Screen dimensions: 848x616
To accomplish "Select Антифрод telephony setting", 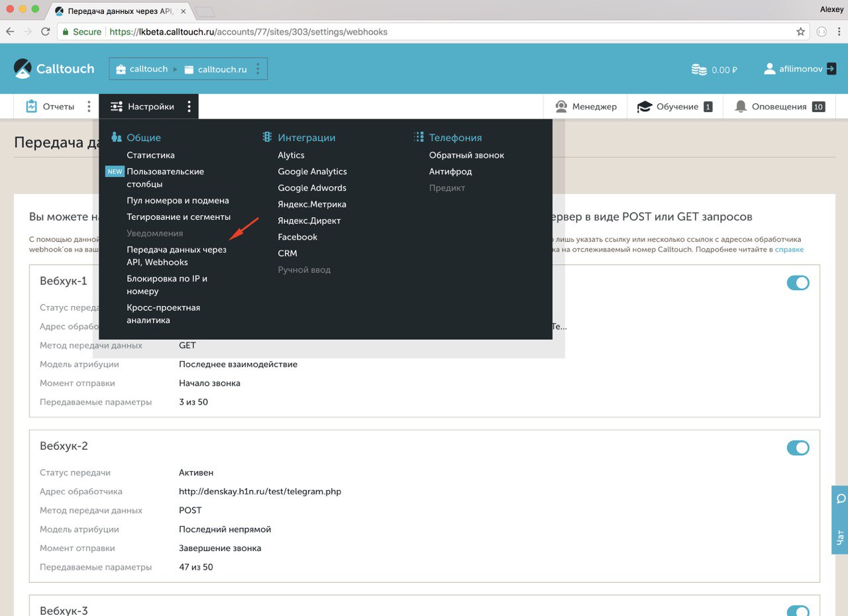I will 450,172.
